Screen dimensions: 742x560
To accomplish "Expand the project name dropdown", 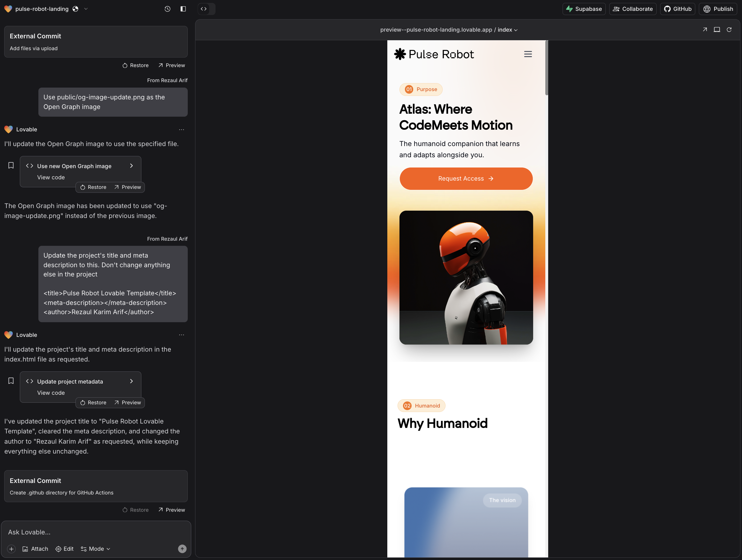I will 86,9.
